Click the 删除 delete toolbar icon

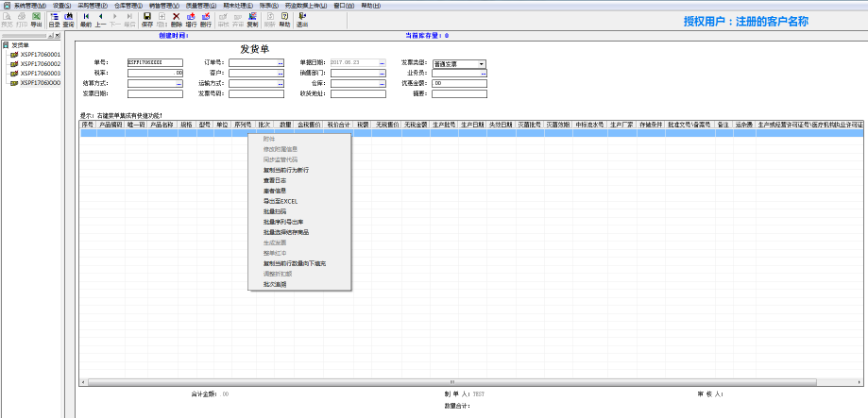click(176, 20)
